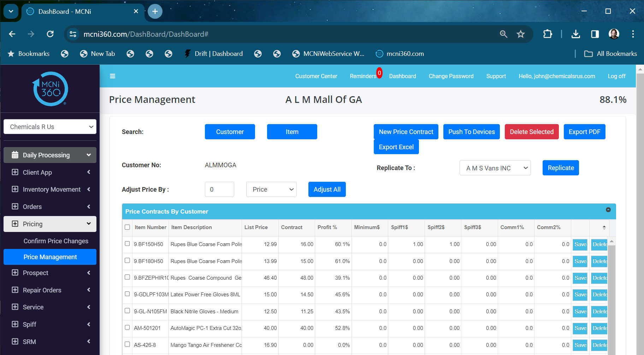Image resolution: width=644 pixels, height=355 pixels.
Task: Click the Repair Orders sidebar icon
Action: pos(15,290)
